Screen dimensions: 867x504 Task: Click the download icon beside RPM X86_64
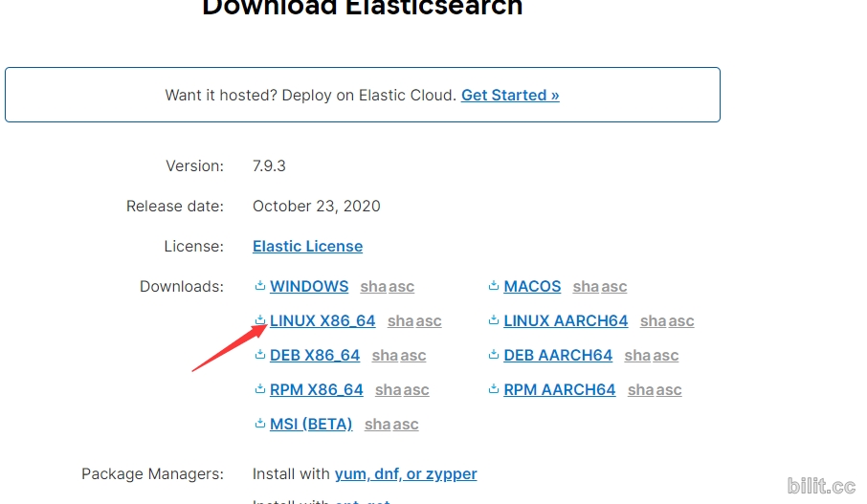click(260, 389)
